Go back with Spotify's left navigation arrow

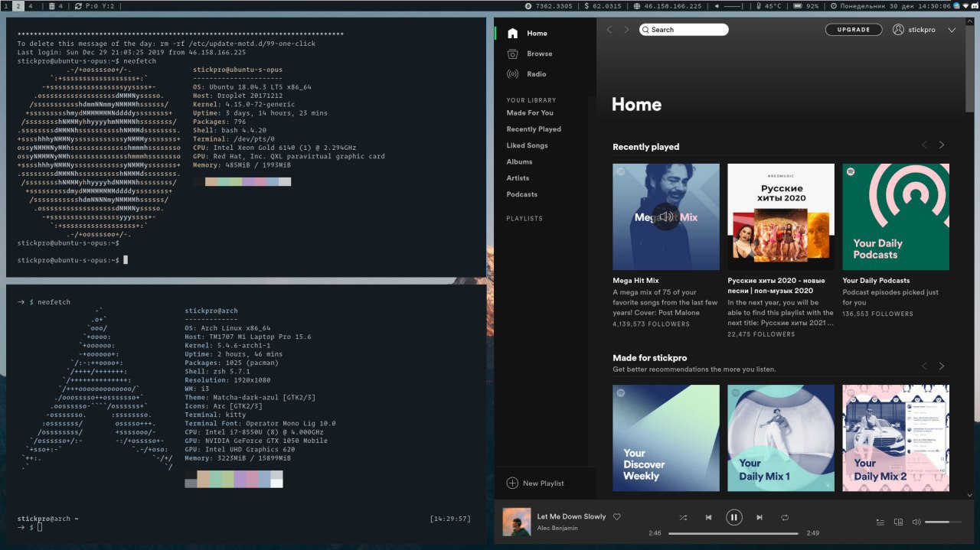(609, 30)
